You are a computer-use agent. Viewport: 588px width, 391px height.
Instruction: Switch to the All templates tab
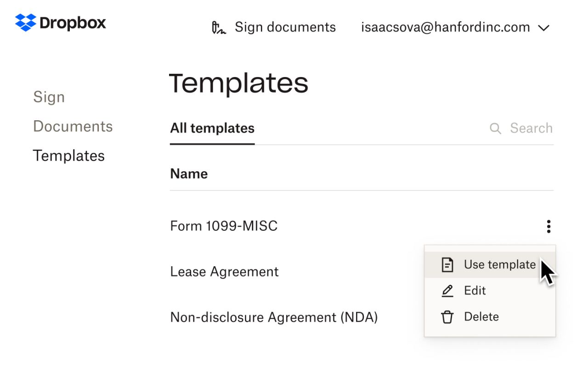(212, 128)
